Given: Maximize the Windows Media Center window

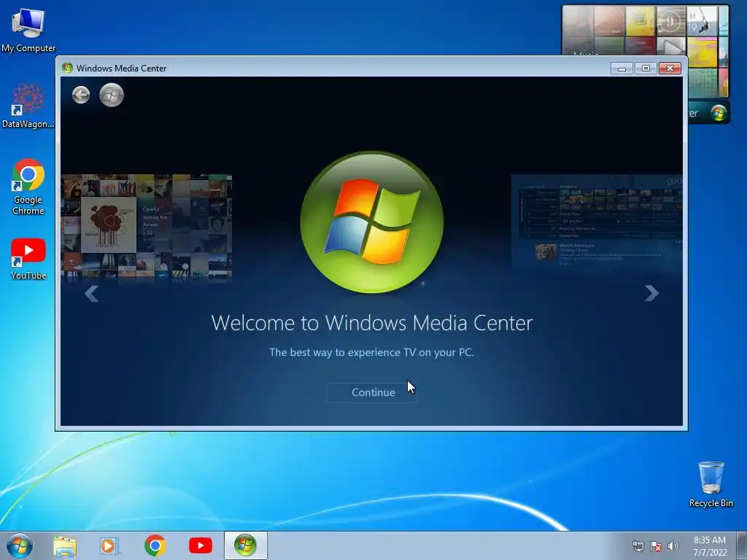Looking at the screenshot, I should click(646, 68).
